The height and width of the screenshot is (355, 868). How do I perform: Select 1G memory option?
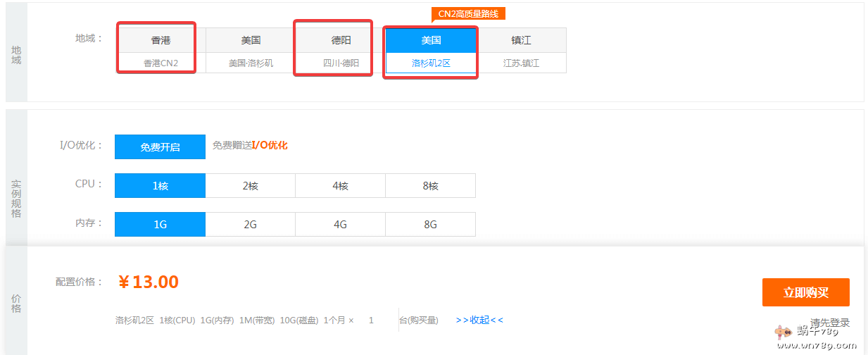(x=160, y=225)
